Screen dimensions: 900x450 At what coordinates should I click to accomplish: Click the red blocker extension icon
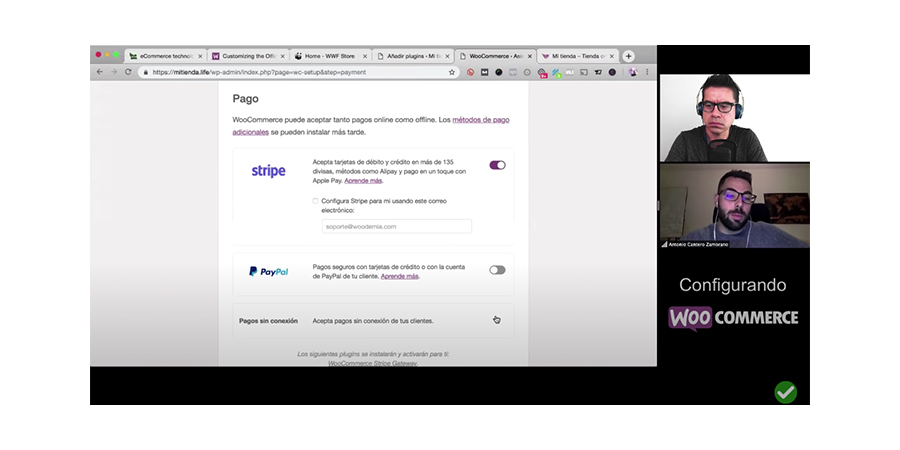(470, 72)
